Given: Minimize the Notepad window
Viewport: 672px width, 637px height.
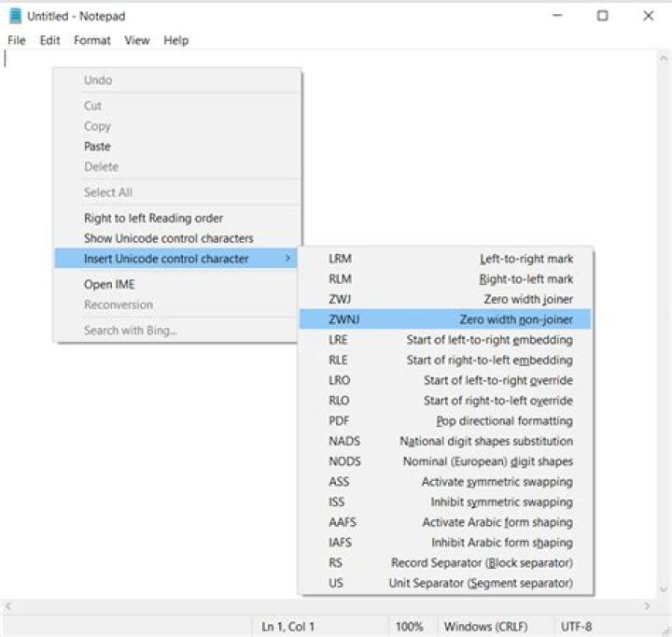Looking at the screenshot, I should pyautogui.click(x=557, y=16).
